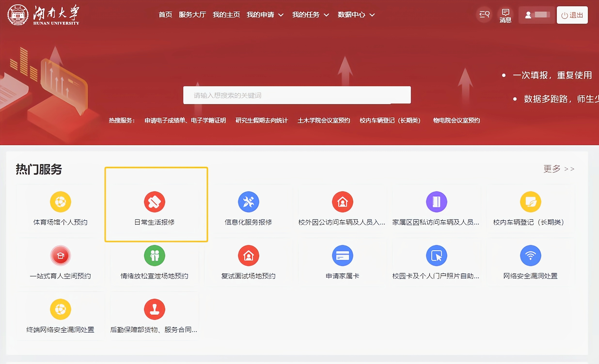Go to 服务大厅 in navigation
This screenshot has height=364, width=599.
[192, 15]
